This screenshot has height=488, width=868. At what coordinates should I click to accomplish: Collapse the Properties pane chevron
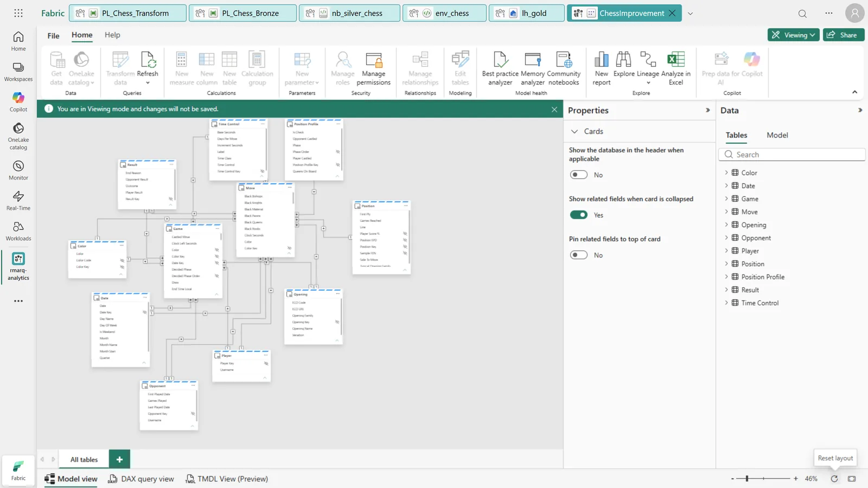tap(707, 110)
